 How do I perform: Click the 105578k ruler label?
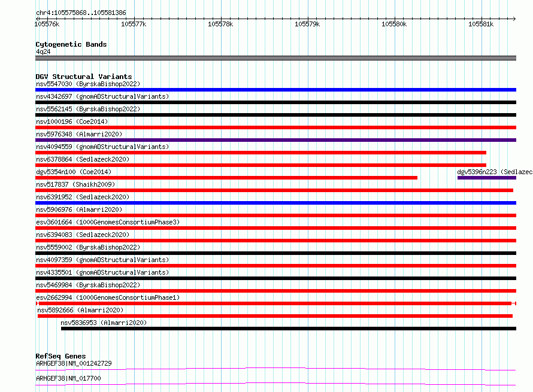coord(220,24)
